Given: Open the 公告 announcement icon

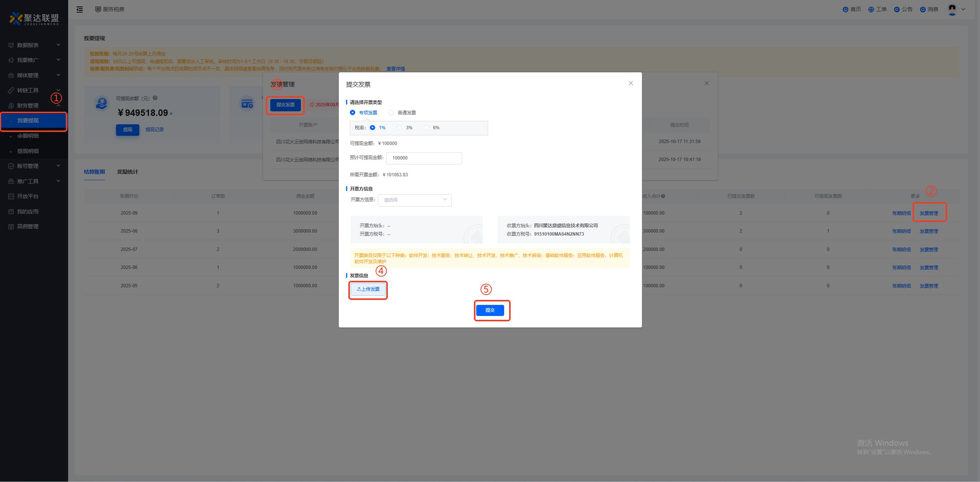Looking at the screenshot, I should click(897, 10).
